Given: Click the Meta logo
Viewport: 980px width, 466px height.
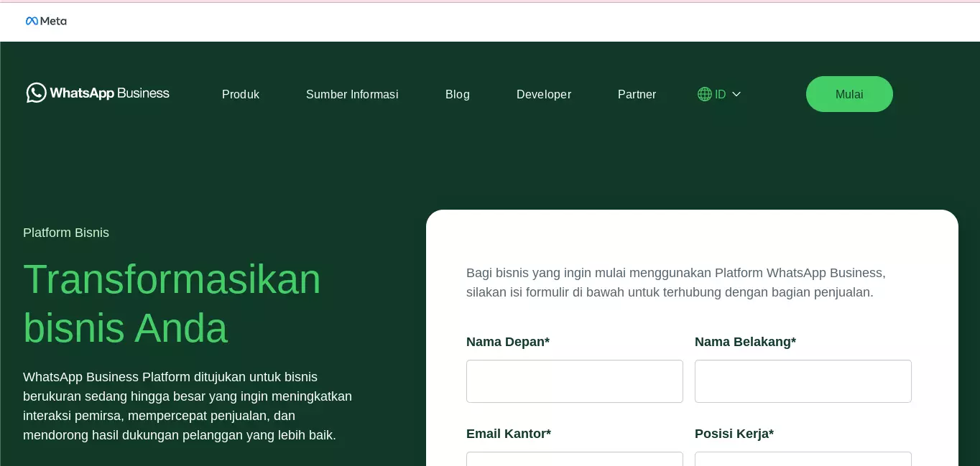Looking at the screenshot, I should pos(46,21).
